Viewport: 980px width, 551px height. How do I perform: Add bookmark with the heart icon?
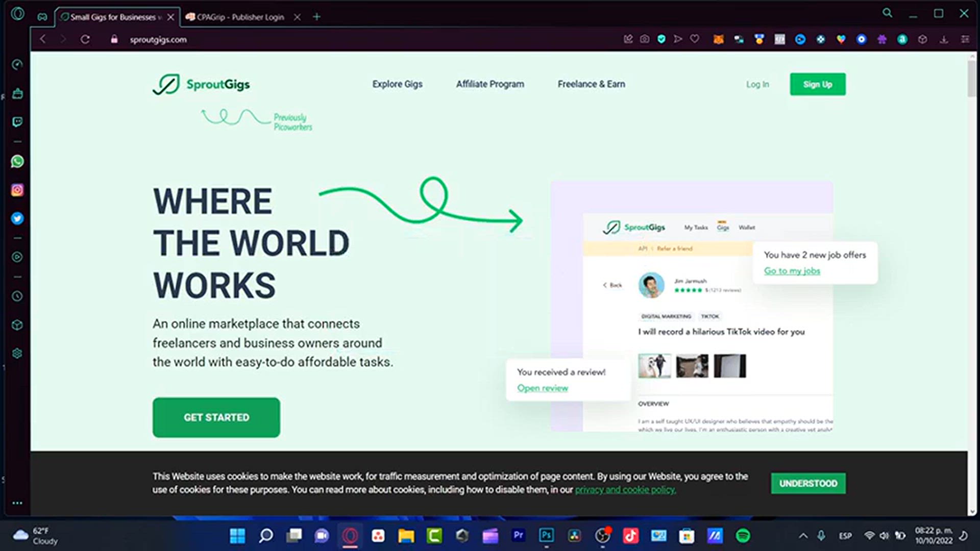695,39
